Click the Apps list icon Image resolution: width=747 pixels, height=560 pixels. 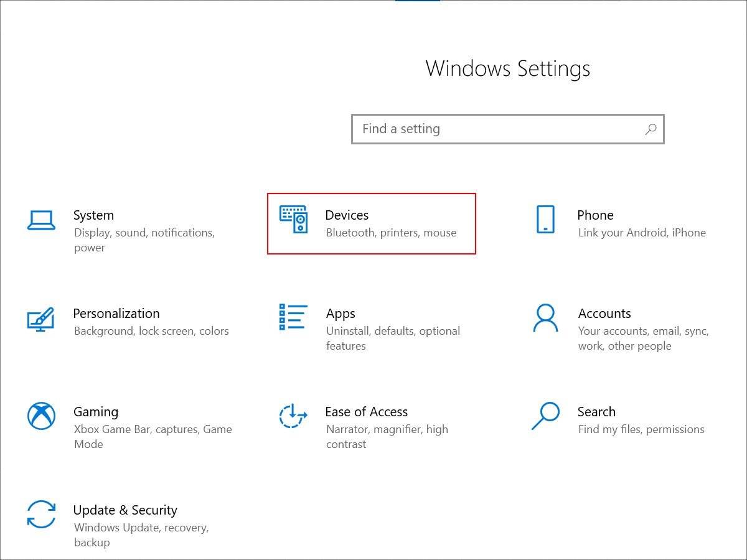(293, 317)
